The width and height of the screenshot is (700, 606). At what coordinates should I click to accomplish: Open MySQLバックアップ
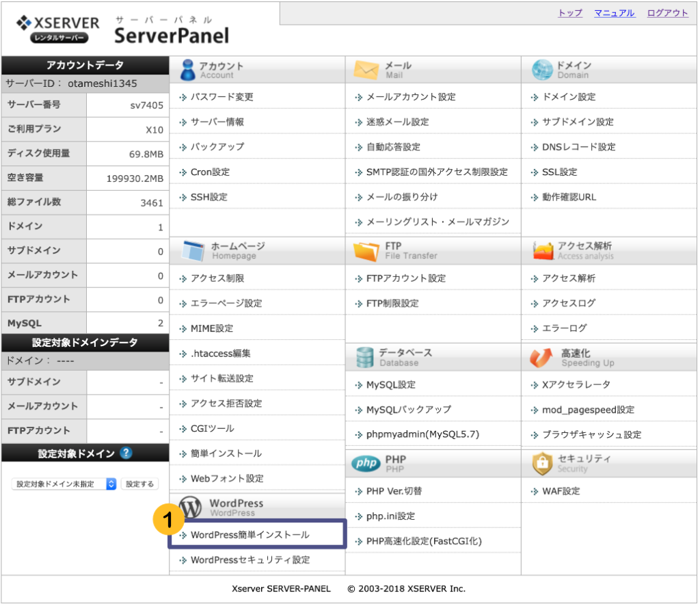click(x=409, y=410)
